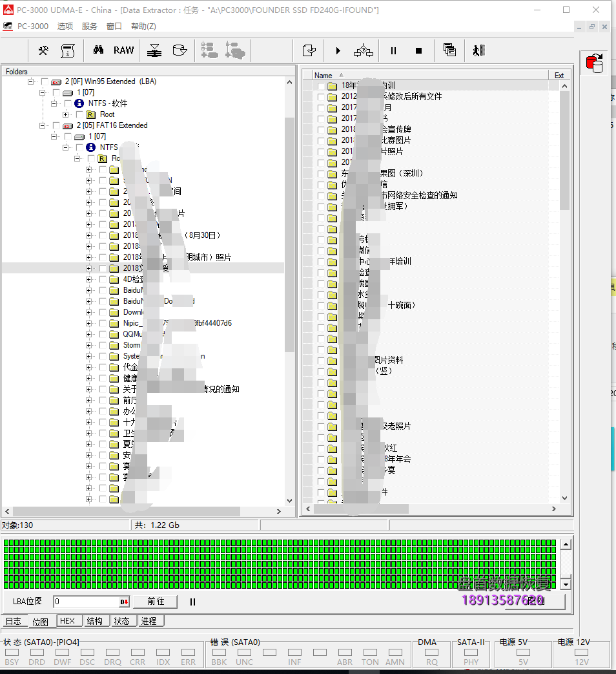Expand the Root node under NTFS - 软件
This screenshot has height=674, width=616.
[66, 114]
